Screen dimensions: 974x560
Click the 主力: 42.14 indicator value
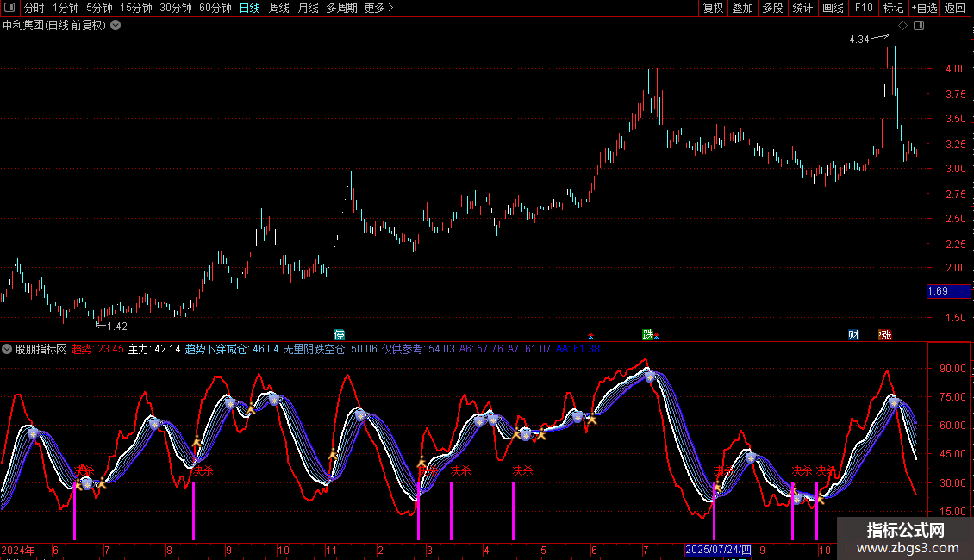(x=154, y=349)
